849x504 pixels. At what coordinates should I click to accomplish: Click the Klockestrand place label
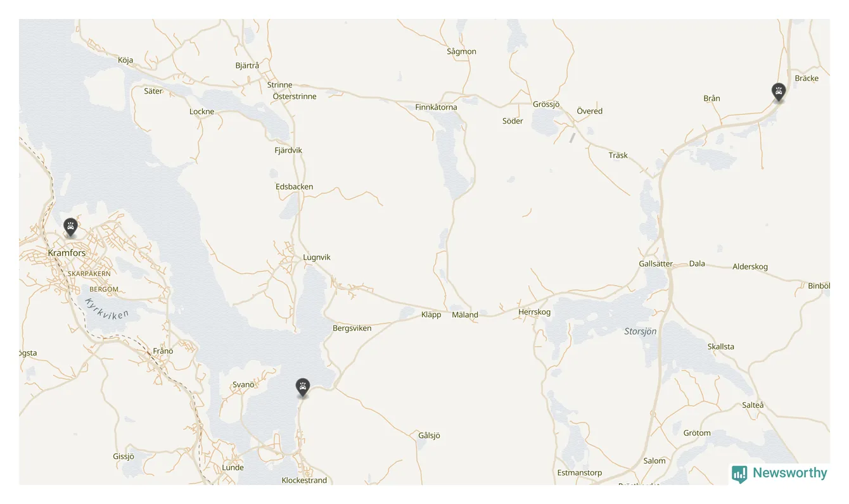(304, 481)
